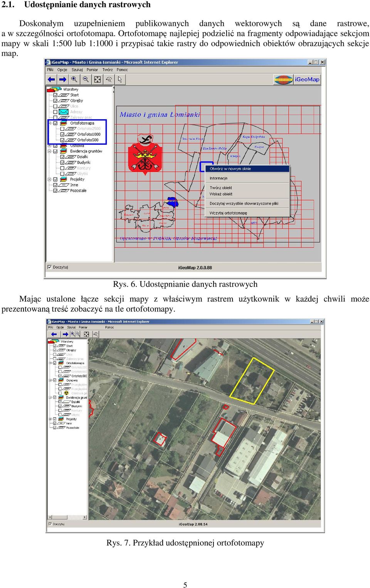Collapse the Ewidencja gruntów group in upper window

(x=49, y=152)
